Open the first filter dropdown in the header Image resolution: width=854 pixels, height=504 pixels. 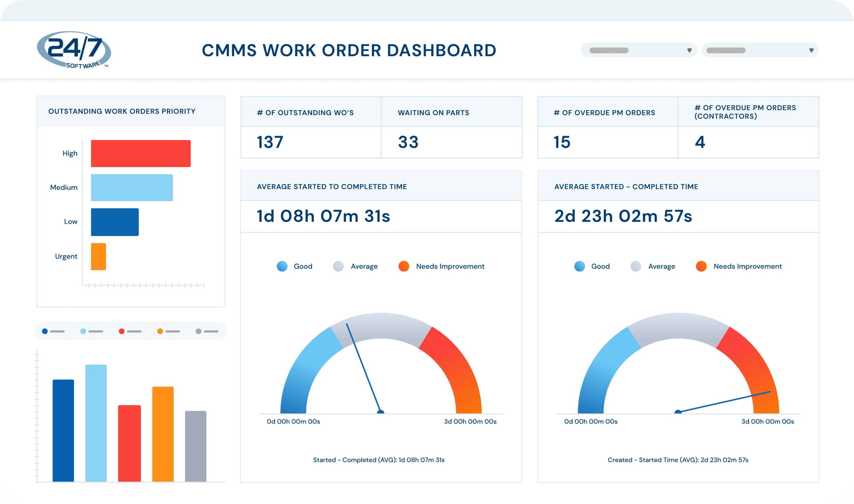(638, 50)
